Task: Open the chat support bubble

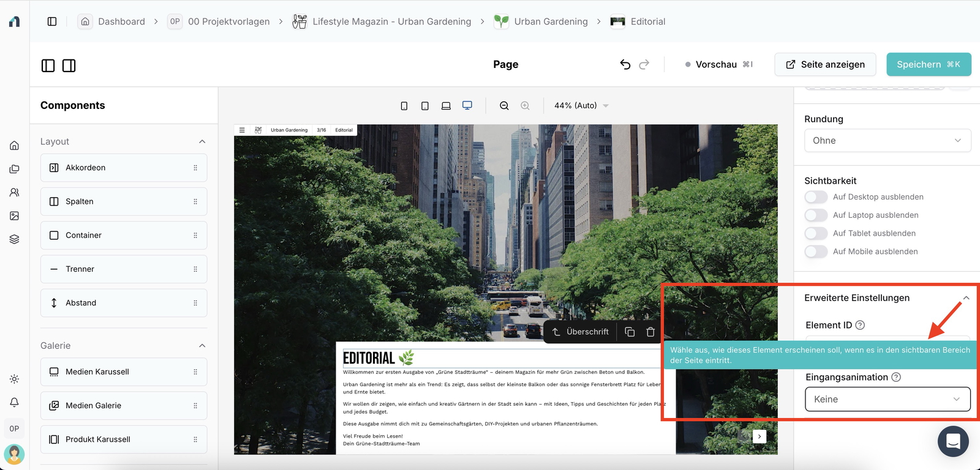Action: [952, 441]
